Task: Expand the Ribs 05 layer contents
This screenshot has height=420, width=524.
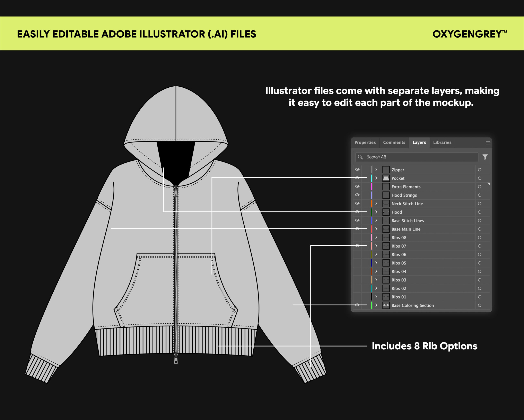Action: point(376,263)
